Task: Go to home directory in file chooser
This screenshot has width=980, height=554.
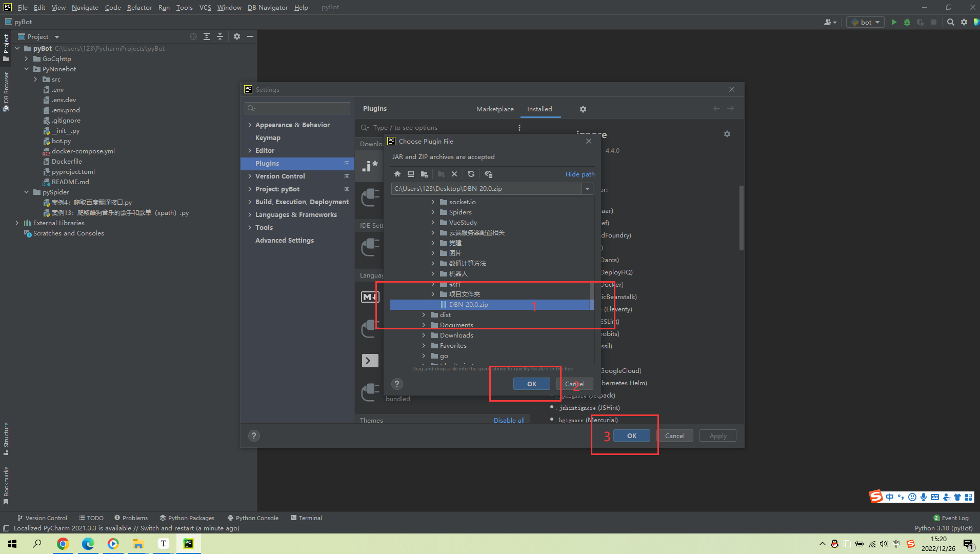Action: (397, 174)
